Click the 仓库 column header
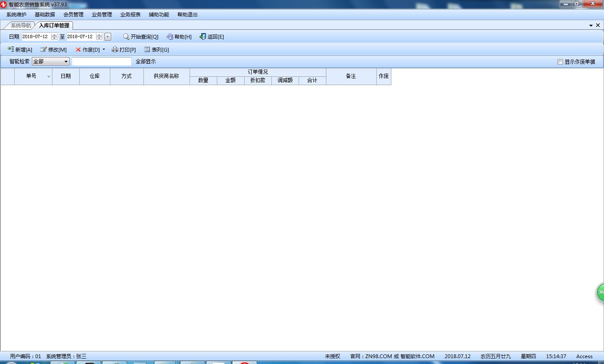The height and width of the screenshot is (364, 604). [95, 76]
